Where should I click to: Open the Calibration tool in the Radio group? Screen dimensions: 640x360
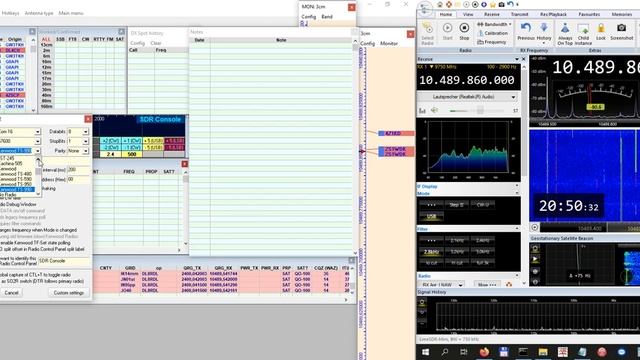[493, 33]
